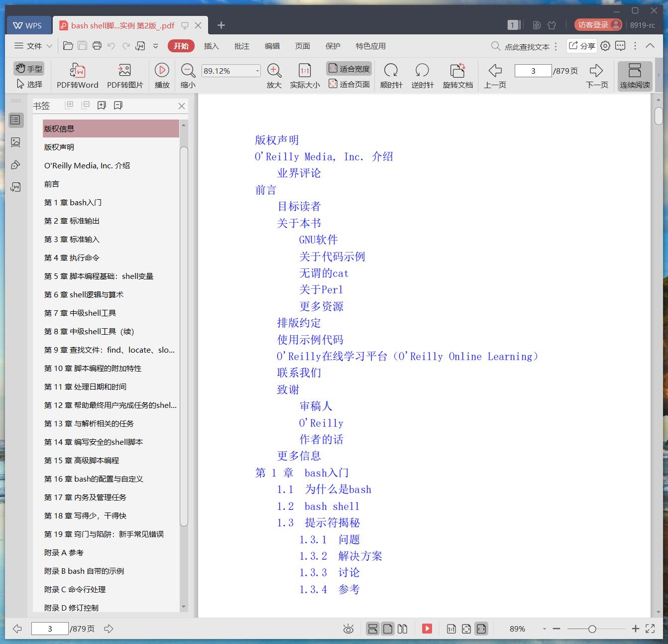
Task: Click the PDF转Word conversion icon
Action: click(x=78, y=70)
